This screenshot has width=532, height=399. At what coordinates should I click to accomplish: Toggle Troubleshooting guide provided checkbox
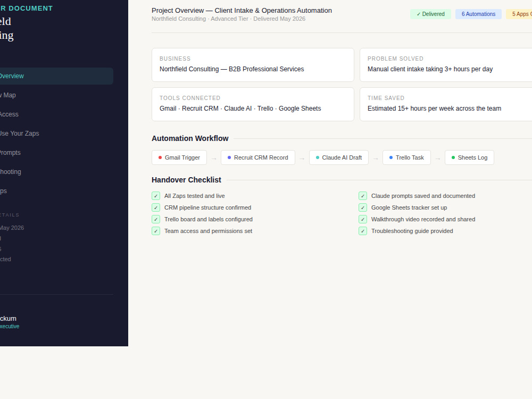(x=363, y=231)
